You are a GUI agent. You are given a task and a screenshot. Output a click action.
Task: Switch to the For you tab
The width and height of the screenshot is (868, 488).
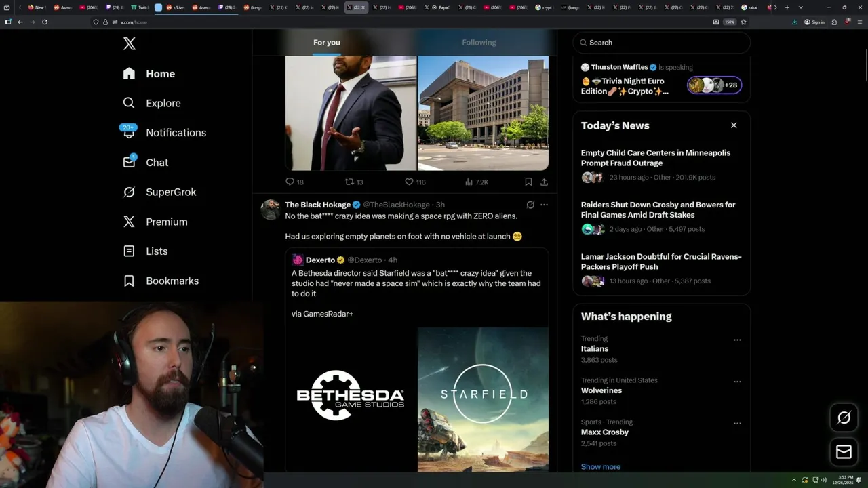pos(327,43)
